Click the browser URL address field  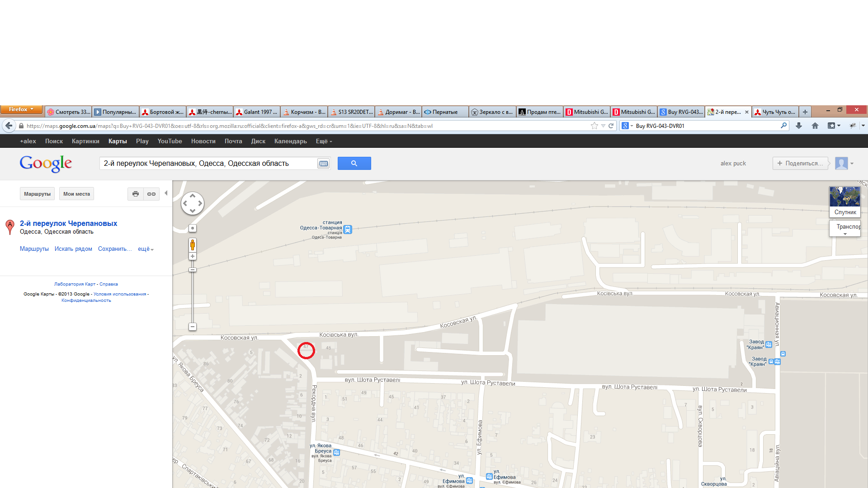tap(307, 126)
